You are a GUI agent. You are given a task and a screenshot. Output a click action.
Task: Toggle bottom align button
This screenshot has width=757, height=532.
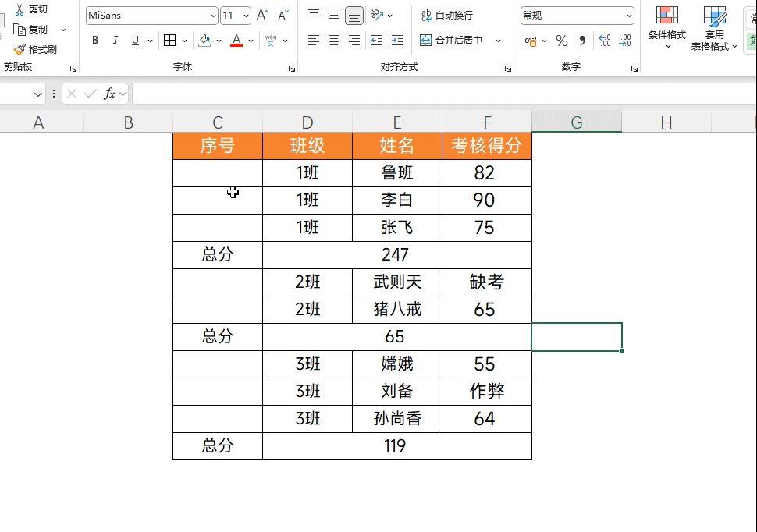click(354, 16)
